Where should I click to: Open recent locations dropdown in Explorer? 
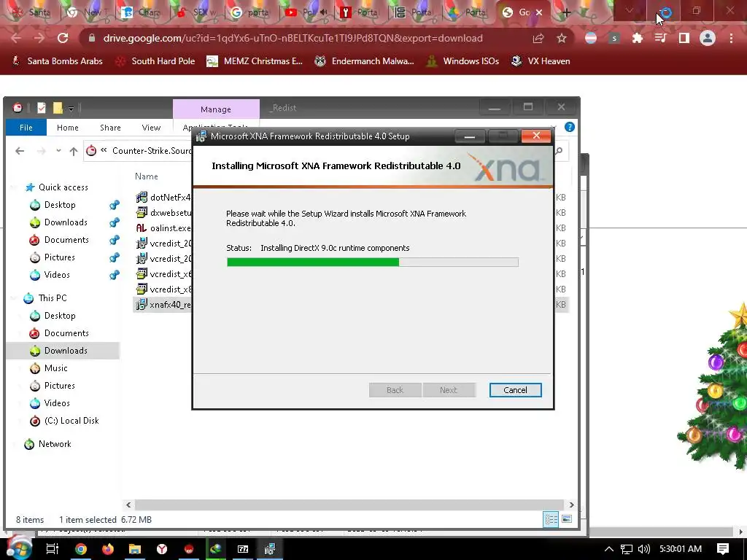tap(58, 151)
